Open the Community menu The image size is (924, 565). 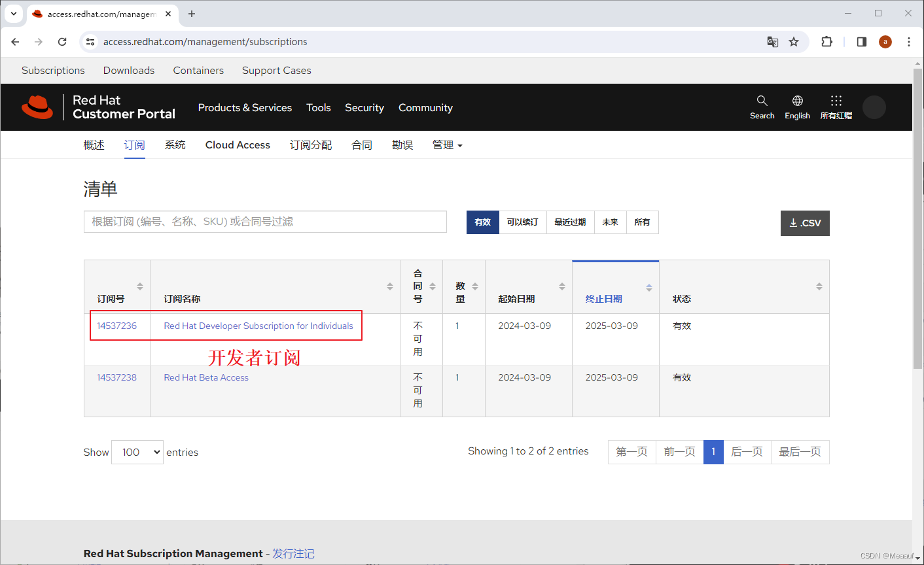[425, 108]
